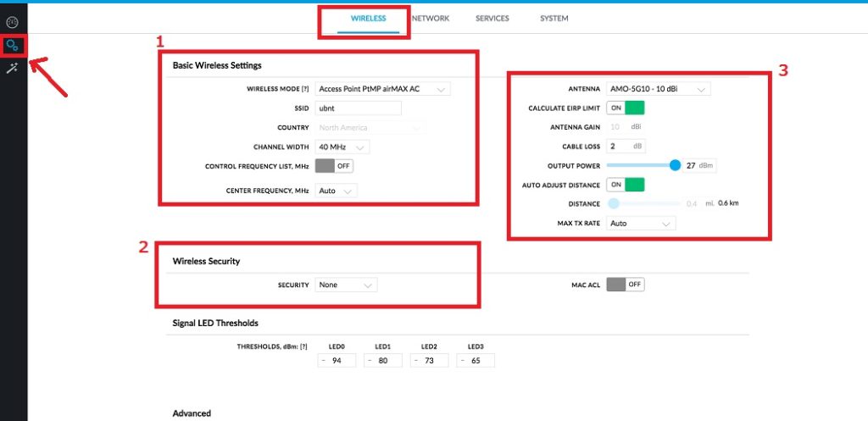Turn off Auto Adjust Distance
The height and width of the screenshot is (421, 868).
coord(626,185)
